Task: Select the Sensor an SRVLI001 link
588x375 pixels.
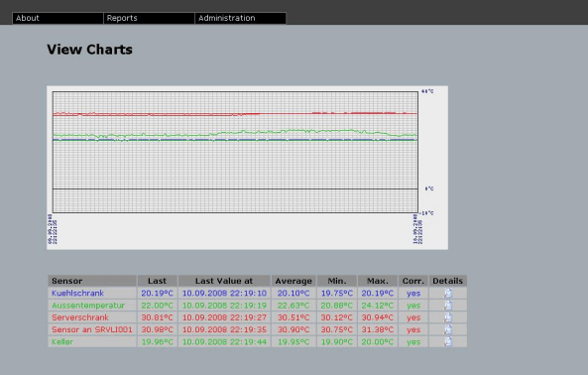Action: (92, 329)
